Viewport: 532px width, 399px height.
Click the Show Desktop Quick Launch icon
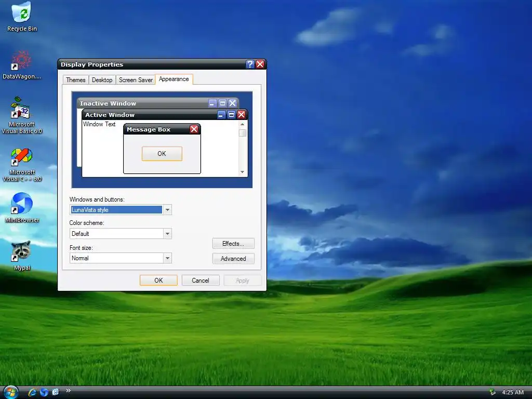click(55, 392)
